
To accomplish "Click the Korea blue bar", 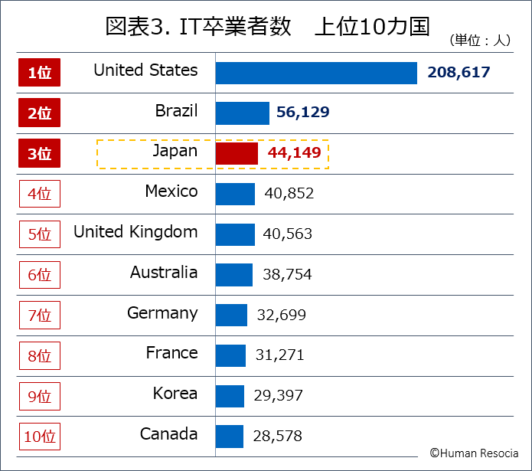I will [x=230, y=396].
